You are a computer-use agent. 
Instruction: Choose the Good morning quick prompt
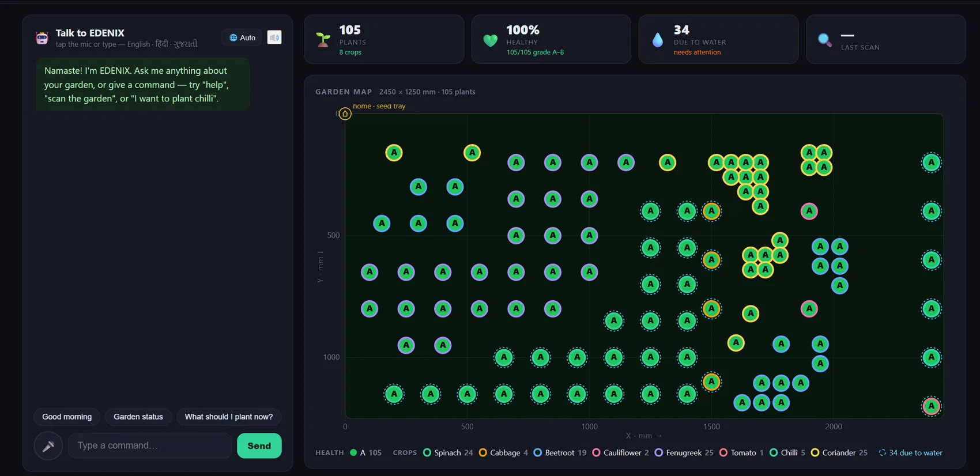[x=67, y=417]
